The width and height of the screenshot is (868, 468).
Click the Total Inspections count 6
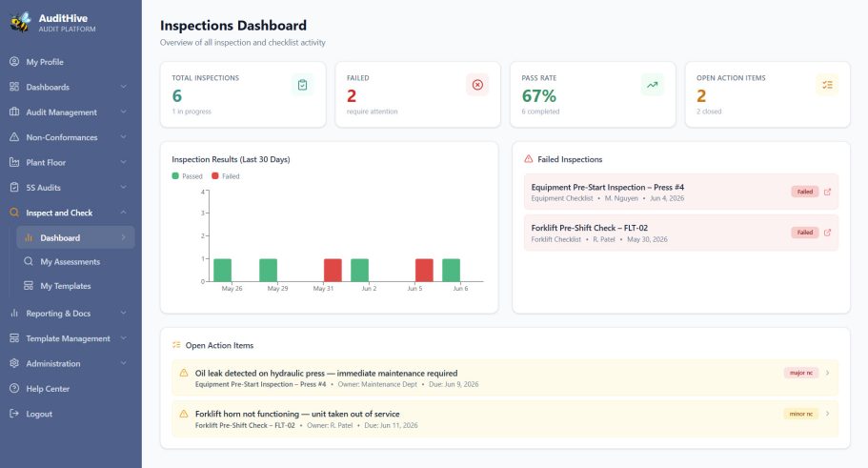pyautogui.click(x=176, y=96)
